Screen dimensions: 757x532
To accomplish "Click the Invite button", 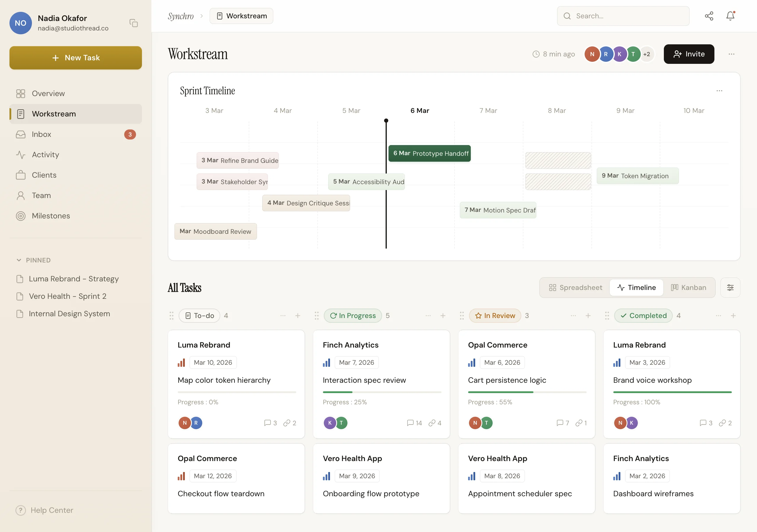I will coord(689,54).
